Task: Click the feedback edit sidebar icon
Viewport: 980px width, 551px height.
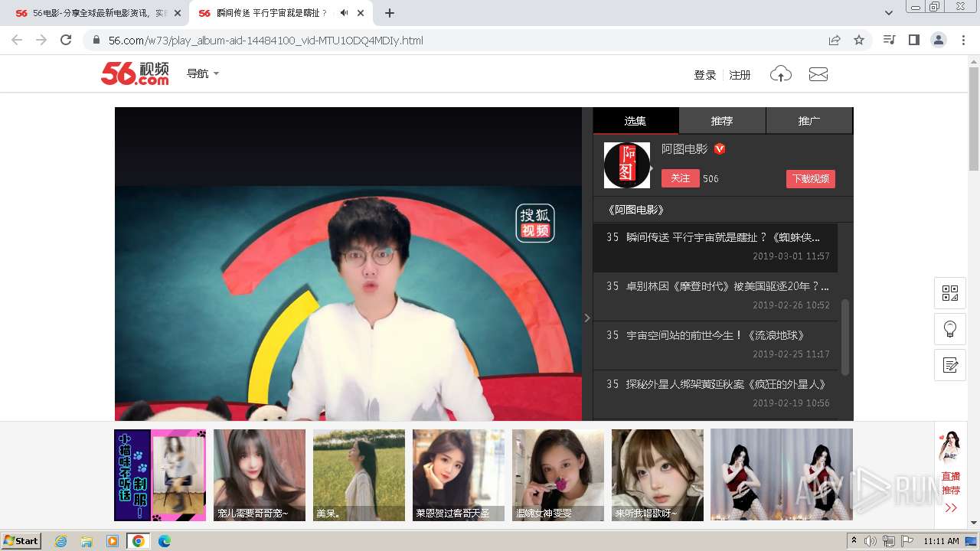Action: [x=950, y=365]
